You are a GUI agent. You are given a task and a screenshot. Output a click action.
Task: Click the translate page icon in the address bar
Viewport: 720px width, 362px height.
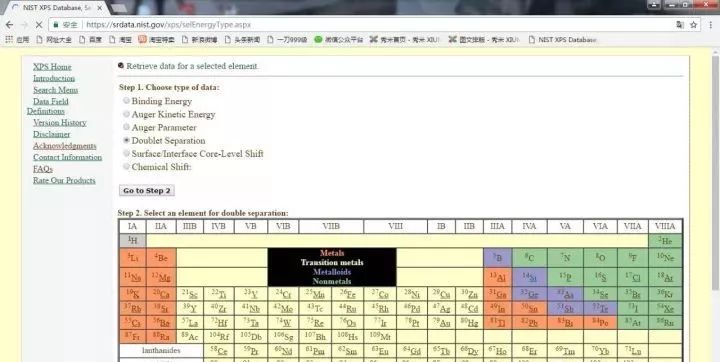click(x=680, y=25)
